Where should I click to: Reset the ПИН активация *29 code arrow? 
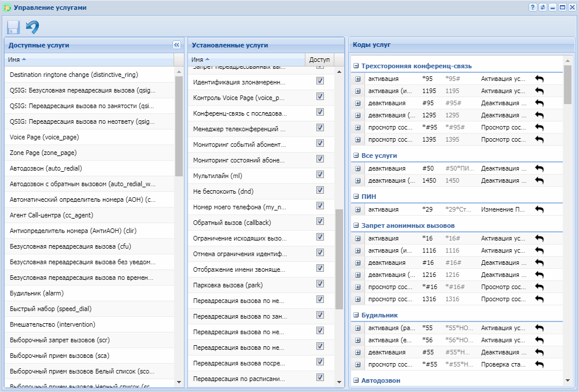pyautogui.click(x=539, y=210)
